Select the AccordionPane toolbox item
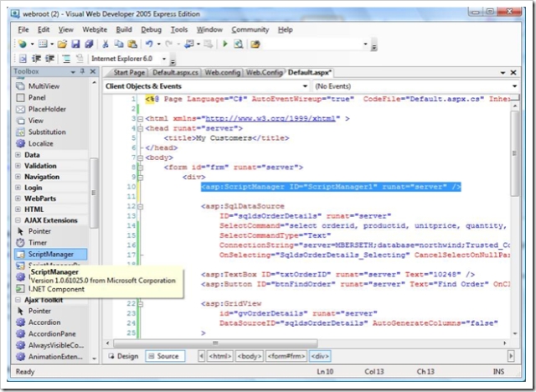The width and height of the screenshot is (536, 392). click(50, 334)
